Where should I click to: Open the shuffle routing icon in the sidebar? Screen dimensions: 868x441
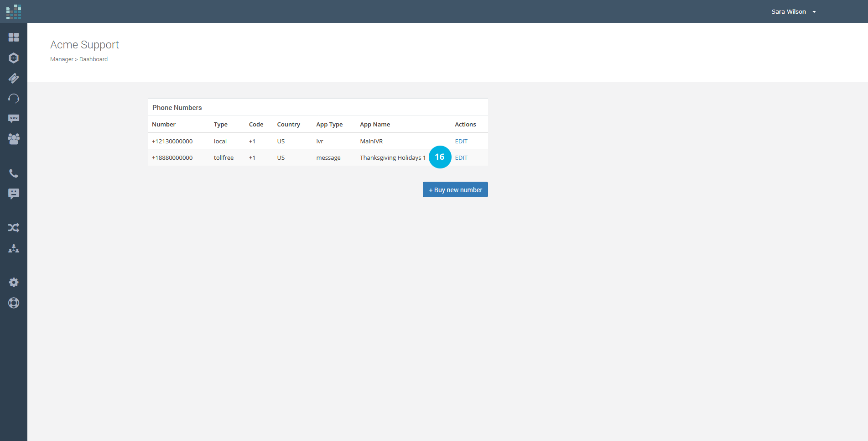[x=14, y=228]
